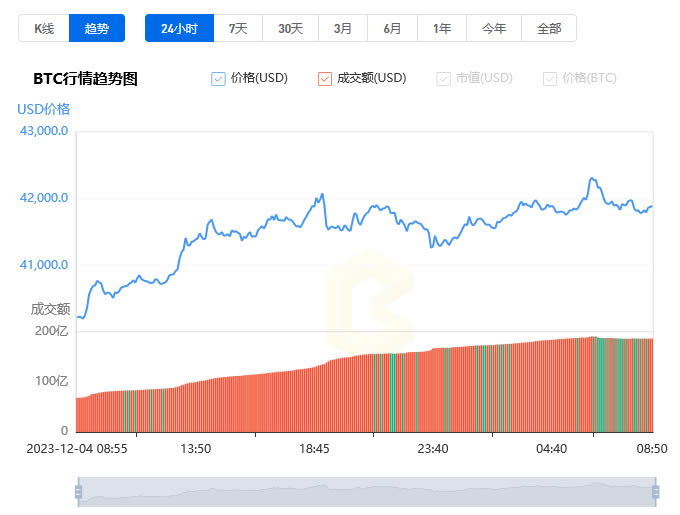This screenshot has height=515, width=680.
Task: Click right handle of the range slider
Action: click(x=656, y=491)
